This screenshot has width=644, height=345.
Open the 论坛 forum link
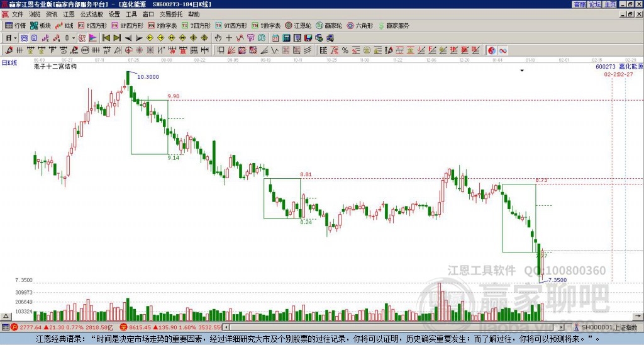tap(595, 4)
